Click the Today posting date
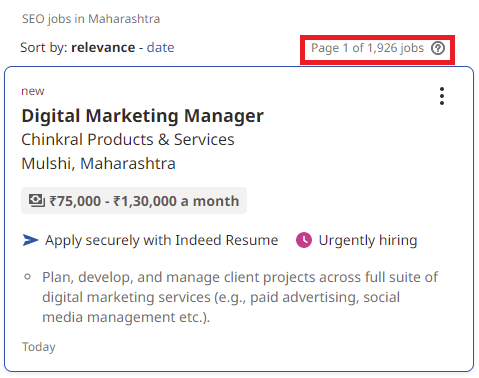Screen dimensions: 479x378 point(39,347)
